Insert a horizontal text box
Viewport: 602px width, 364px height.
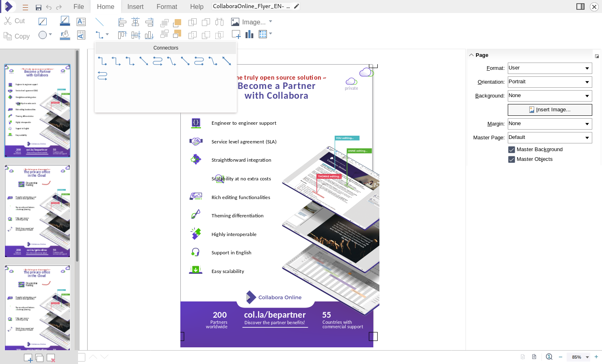[x=81, y=22]
